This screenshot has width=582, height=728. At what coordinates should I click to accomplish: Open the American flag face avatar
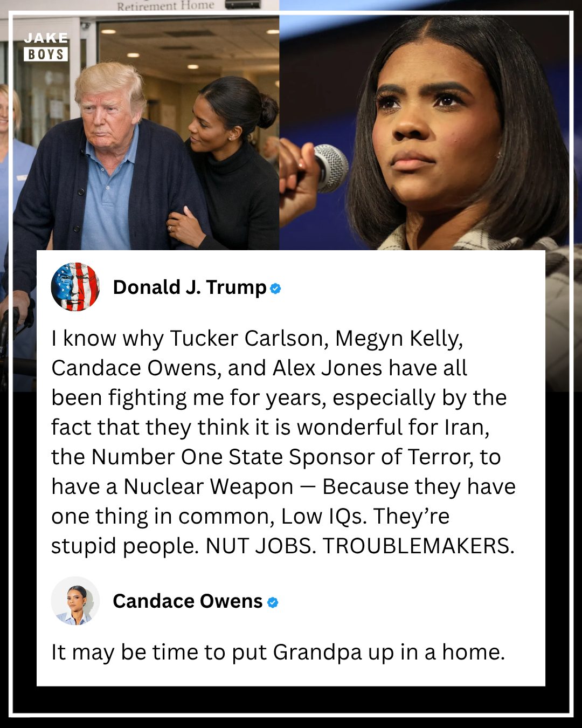click(x=75, y=287)
